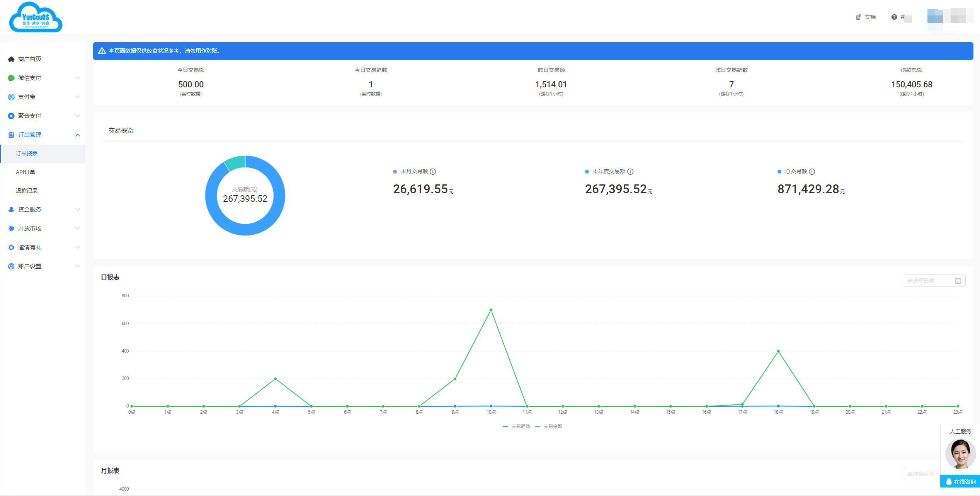980x496 pixels.
Task: Click 今日交易额 value 500.00
Action: pyautogui.click(x=191, y=85)
